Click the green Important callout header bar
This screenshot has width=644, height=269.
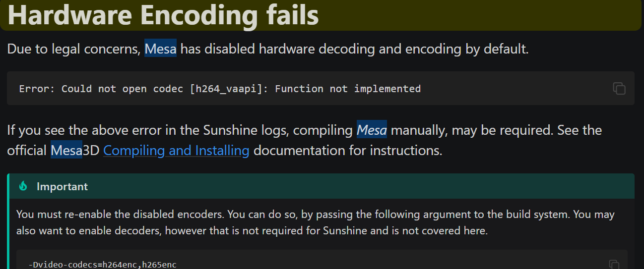(x=322, y=186)
